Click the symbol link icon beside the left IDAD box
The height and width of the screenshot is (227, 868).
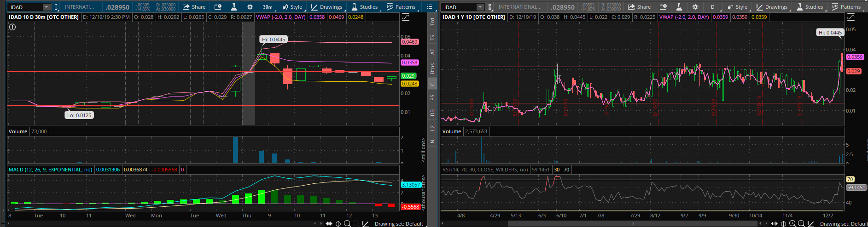point(56,7)
